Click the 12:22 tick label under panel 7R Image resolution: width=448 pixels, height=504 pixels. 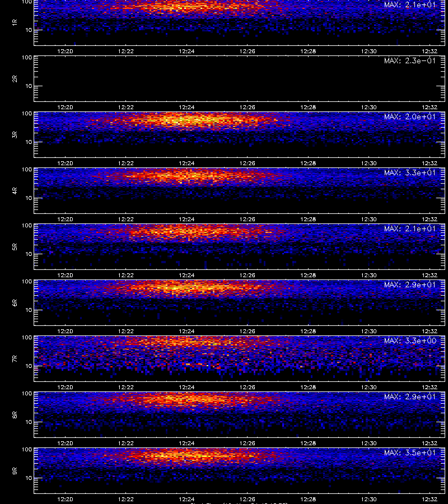coord(126,388)
